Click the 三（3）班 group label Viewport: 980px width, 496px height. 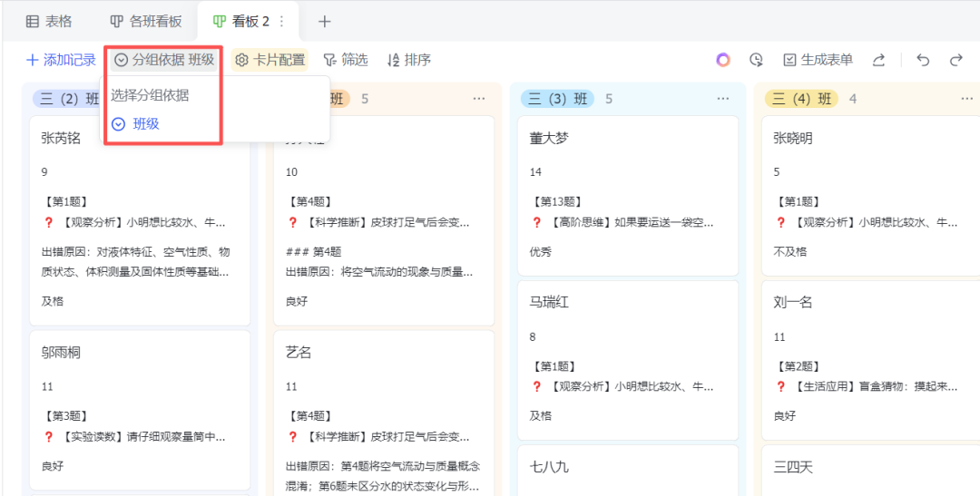click(557, 99)
